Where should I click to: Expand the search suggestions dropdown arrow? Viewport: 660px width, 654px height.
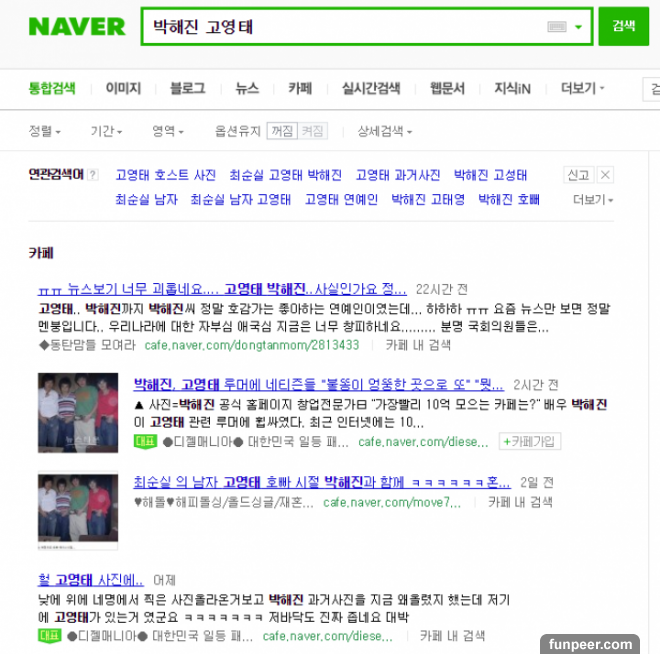[x=579, y=27]
